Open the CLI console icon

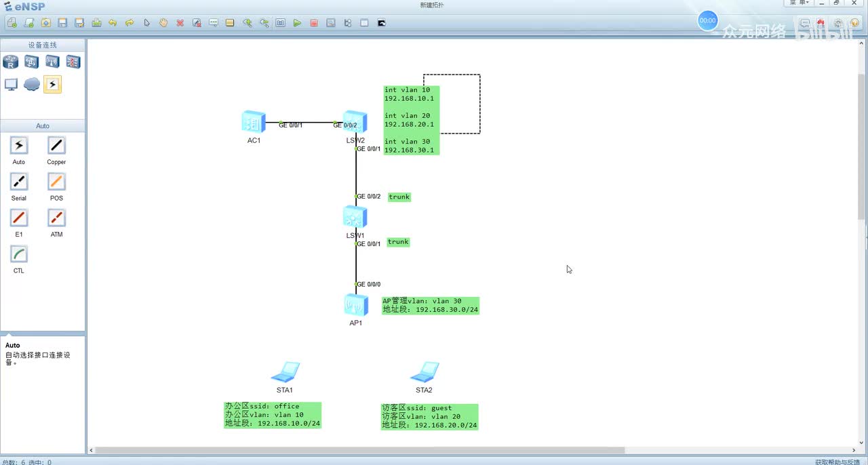(x=381, y=22)
